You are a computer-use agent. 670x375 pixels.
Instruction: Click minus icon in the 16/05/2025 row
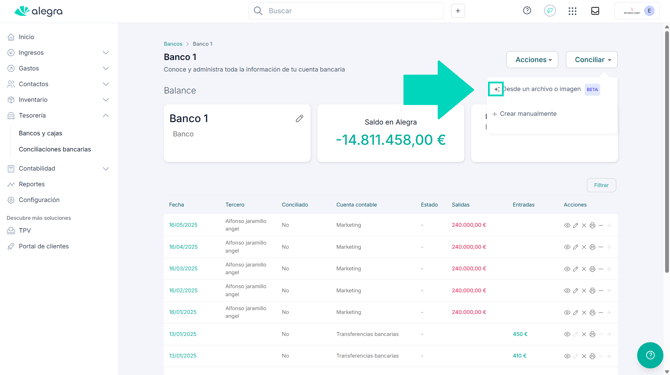click(601, 225)
